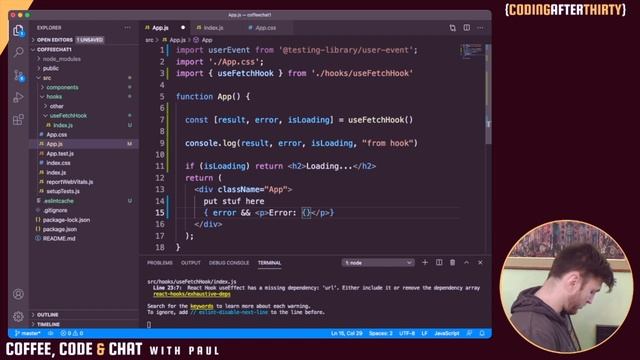Click the UTF-8 encoding status entry
The image size is (640, 360).
(407, 333)
